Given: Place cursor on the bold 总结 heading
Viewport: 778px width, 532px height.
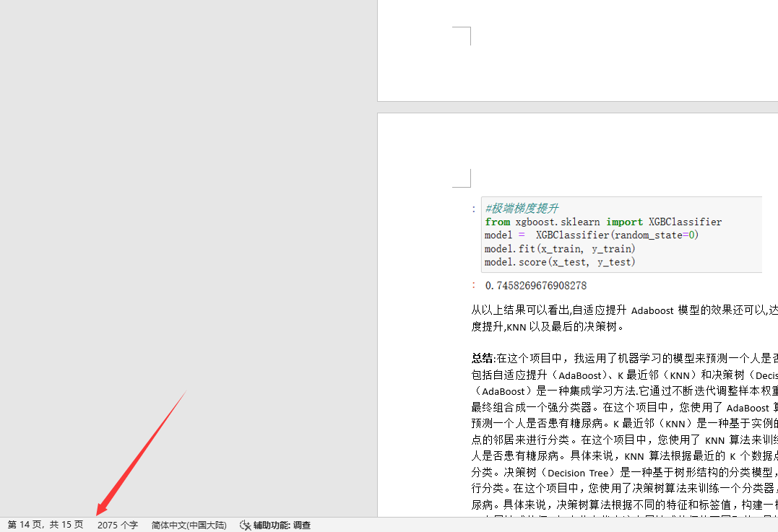Looking at the screenshot, I should [482, 357].
